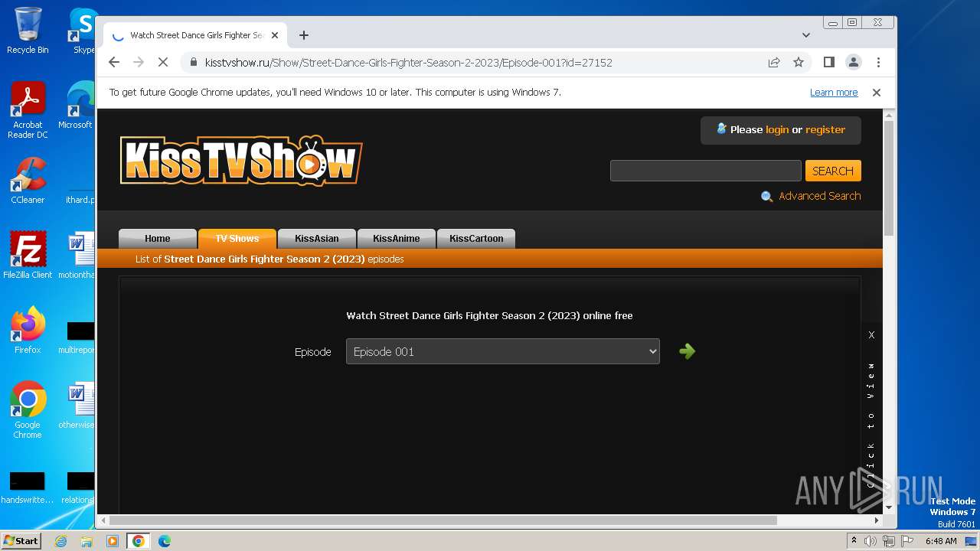Click the share page icon in the address bar
Viewport: 980px width, 551px height.
[774, 62]
